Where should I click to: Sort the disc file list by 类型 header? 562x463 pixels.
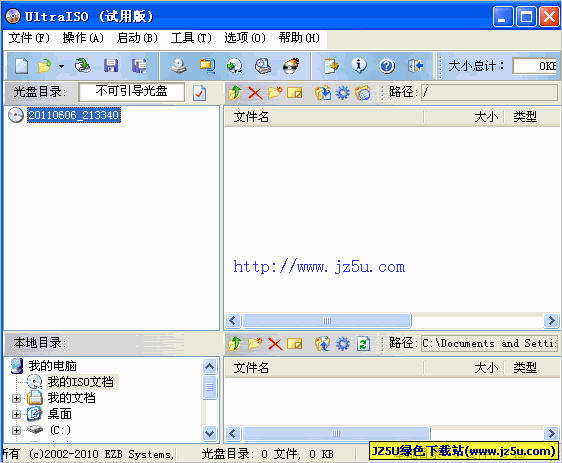532,117
